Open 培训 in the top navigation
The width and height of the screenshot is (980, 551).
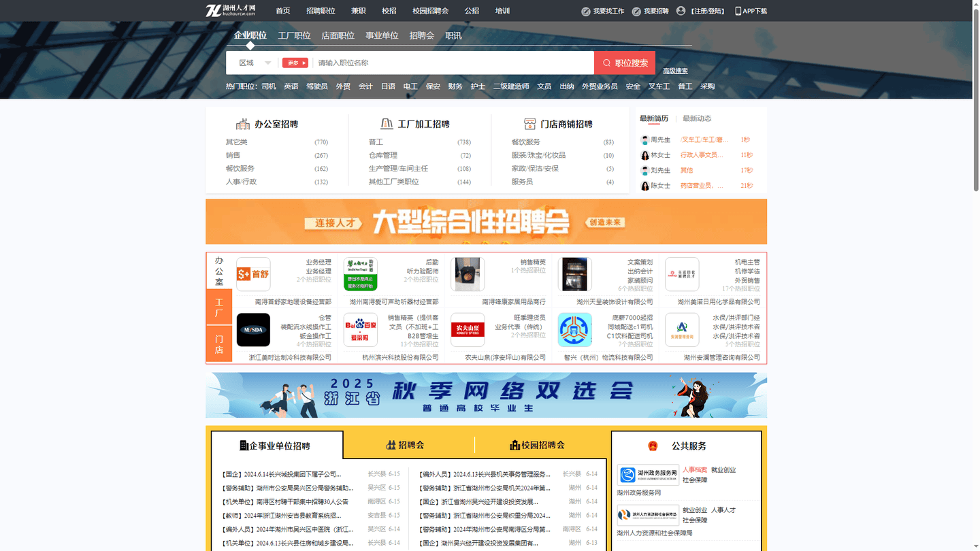tap(502, 11)
